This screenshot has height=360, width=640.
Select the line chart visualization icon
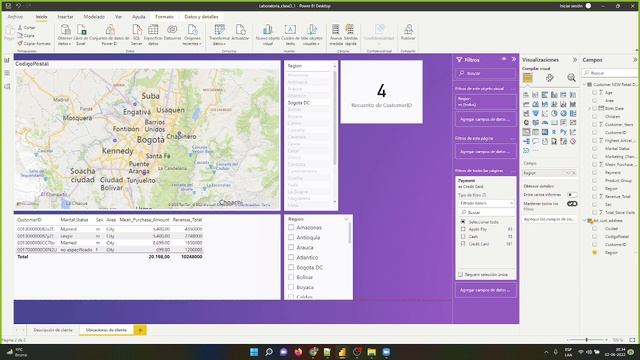(x=526, y=104)
